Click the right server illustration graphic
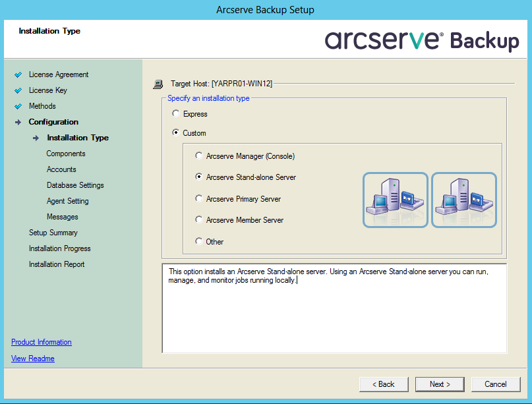This screenshot has height=404, width=532. pos(464,200)
